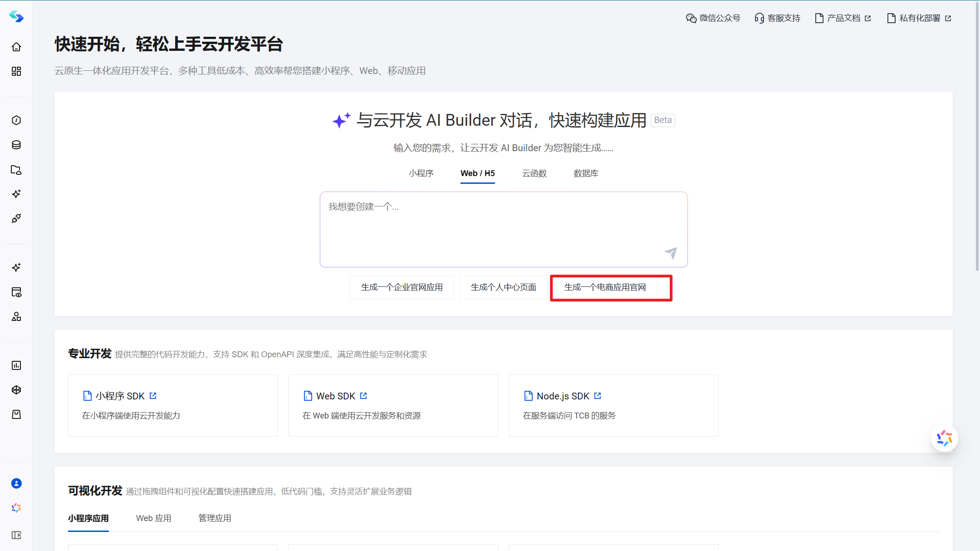Open the 小程序 SDK card

click(x=173, y=405)
